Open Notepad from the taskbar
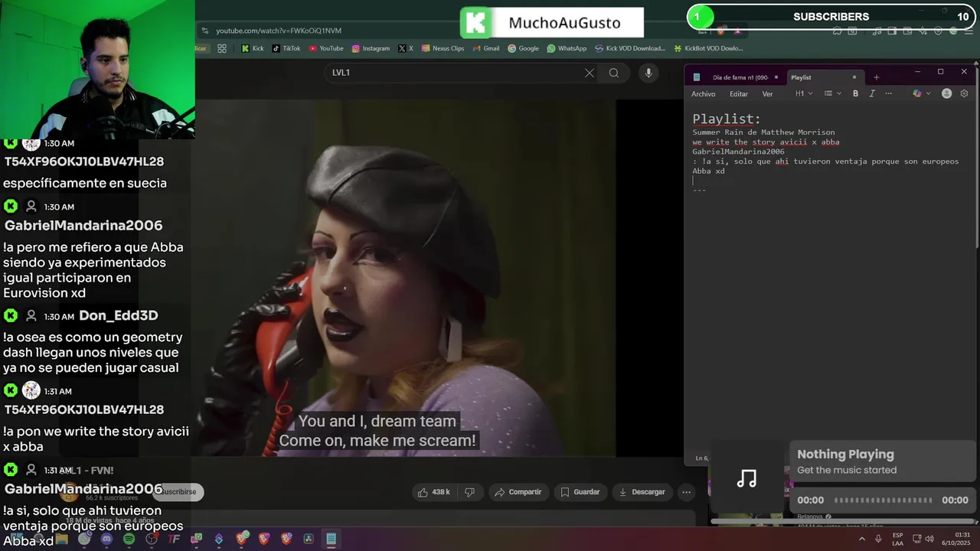Image resolution: width=980 pixels, height=551 pixels. pos(331,540)
